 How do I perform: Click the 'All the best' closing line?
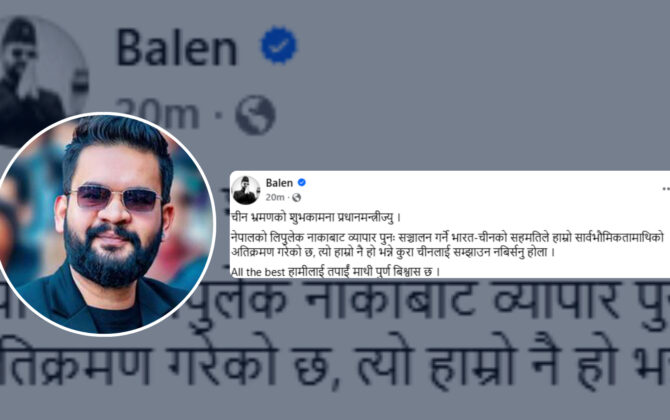point(335,271)
